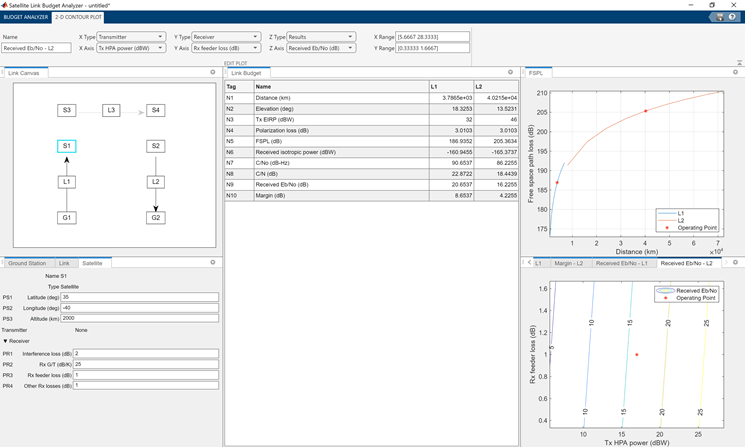Select satellite S4 block on canvas
This screenshot has height=447, width=745.
155,110
